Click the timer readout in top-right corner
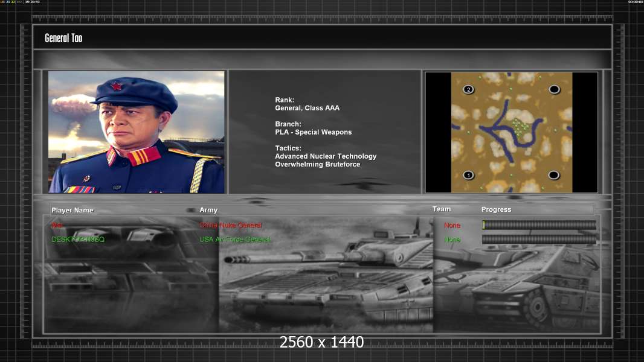This screenshot has width=644, height=362. coord(636,2)
